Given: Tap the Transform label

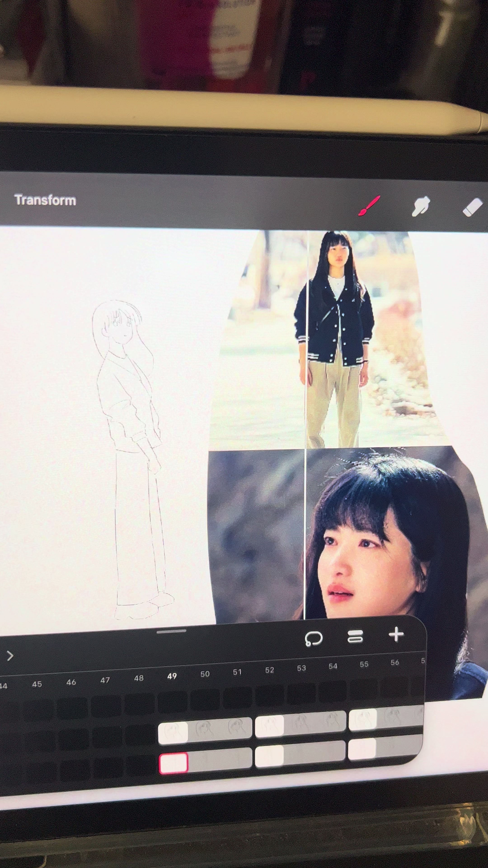Looking at the screenshot, I should [45, 200].
